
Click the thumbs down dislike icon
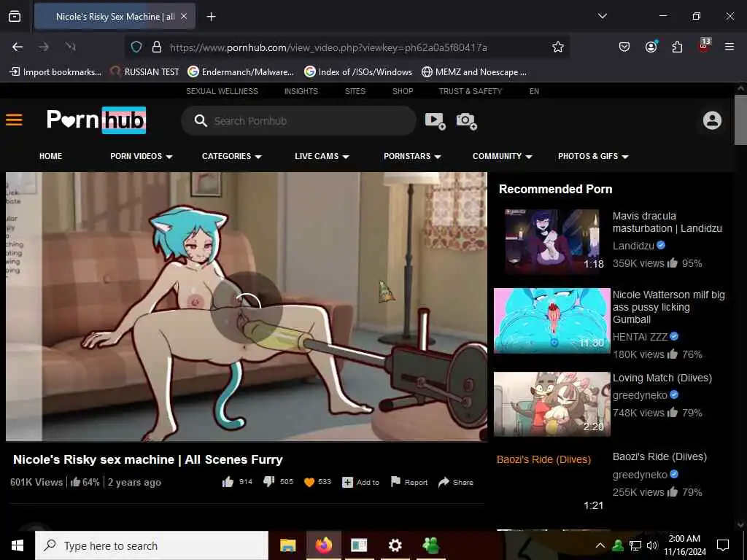click(x=268, y=482)
